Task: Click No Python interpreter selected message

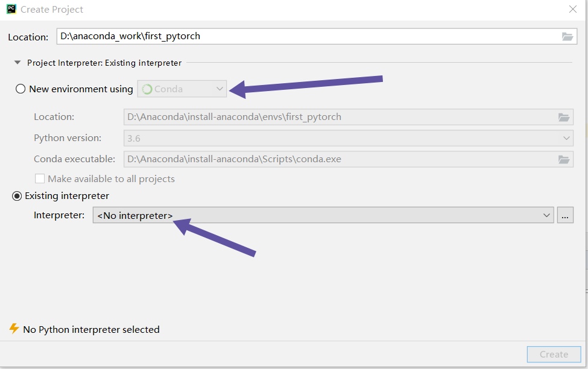Action: point(91,329)
